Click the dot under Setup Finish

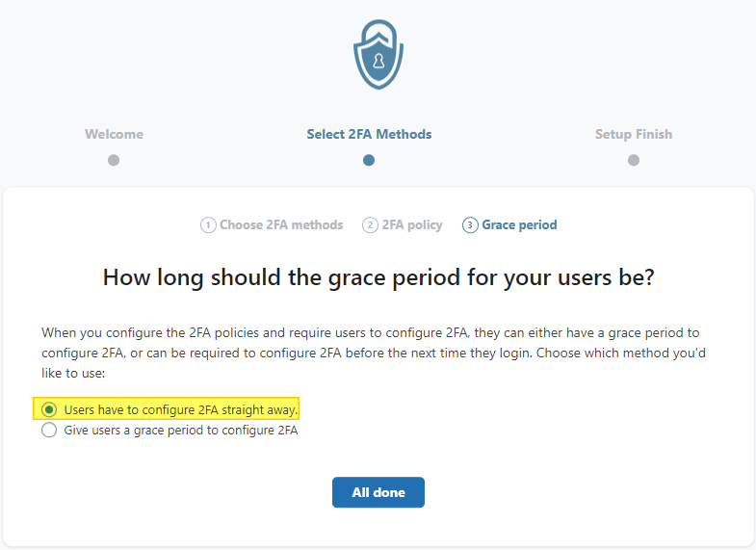[634, 160]
